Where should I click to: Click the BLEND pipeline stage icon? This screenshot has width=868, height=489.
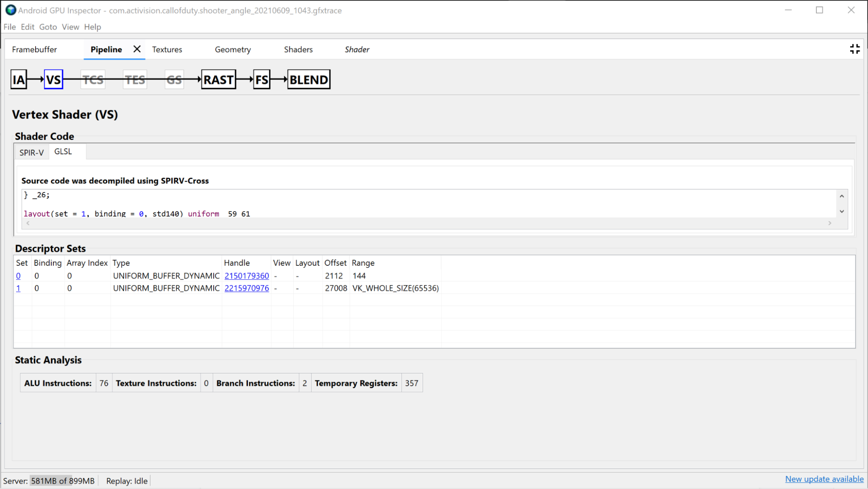pos(308,79)
